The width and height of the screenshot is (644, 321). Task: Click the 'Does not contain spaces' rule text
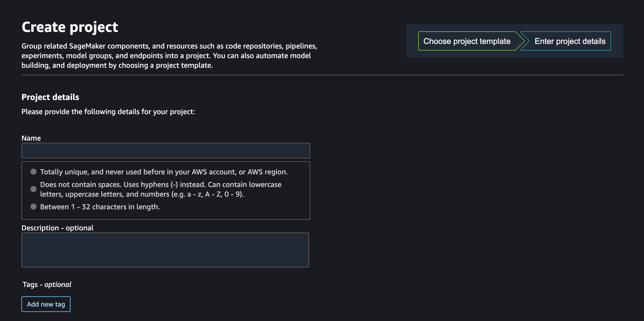[x=161, y=189]
